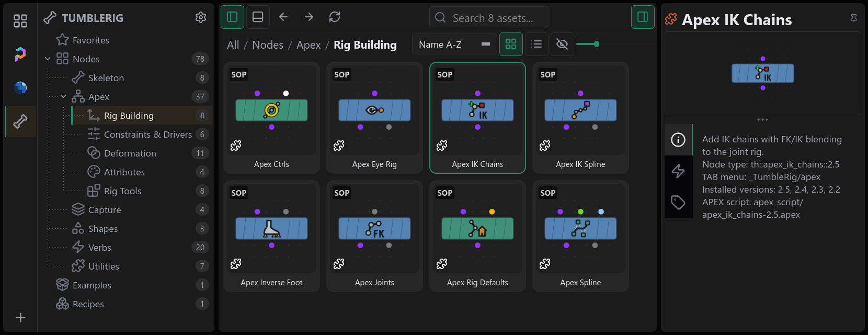This screenshot has height=335, width=868.
Task: Collapse the Nodes tree chevron
Action: point(48,59)
